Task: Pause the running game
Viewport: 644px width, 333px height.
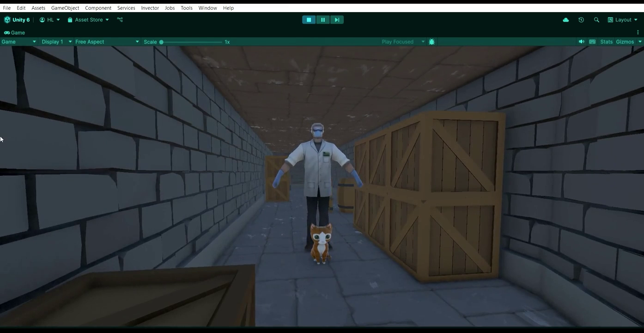Action: point(323,20)
